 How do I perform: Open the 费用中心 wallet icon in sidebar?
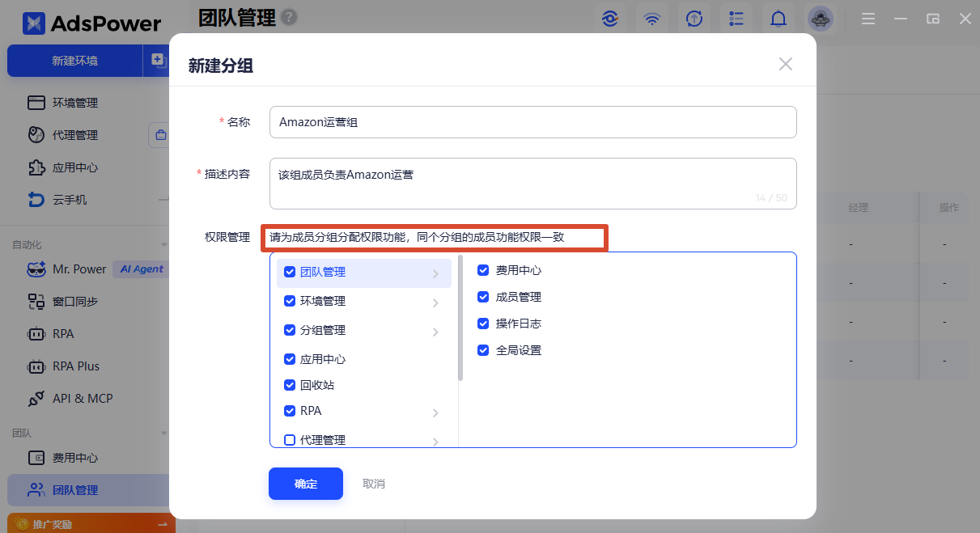point(36,458)
